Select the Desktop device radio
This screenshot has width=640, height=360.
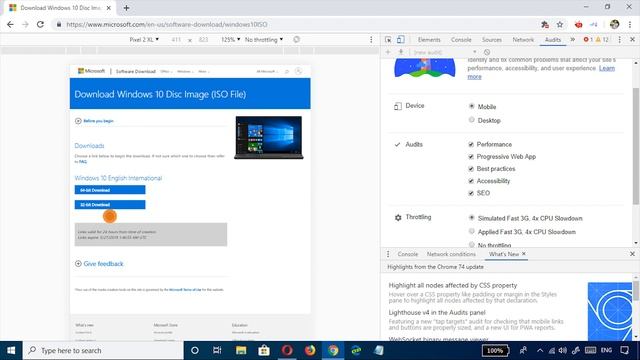(x=471, y=120)
